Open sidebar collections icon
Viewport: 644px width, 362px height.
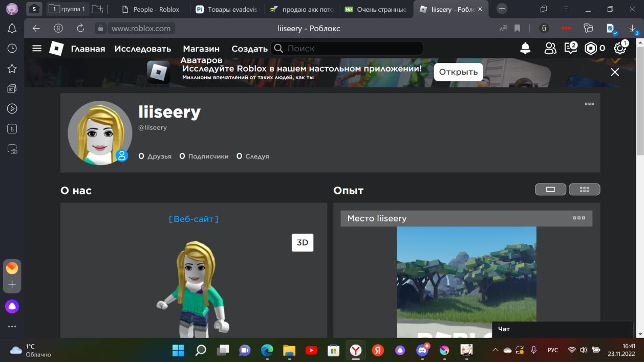pyautogui.click(x=12, y=89)
